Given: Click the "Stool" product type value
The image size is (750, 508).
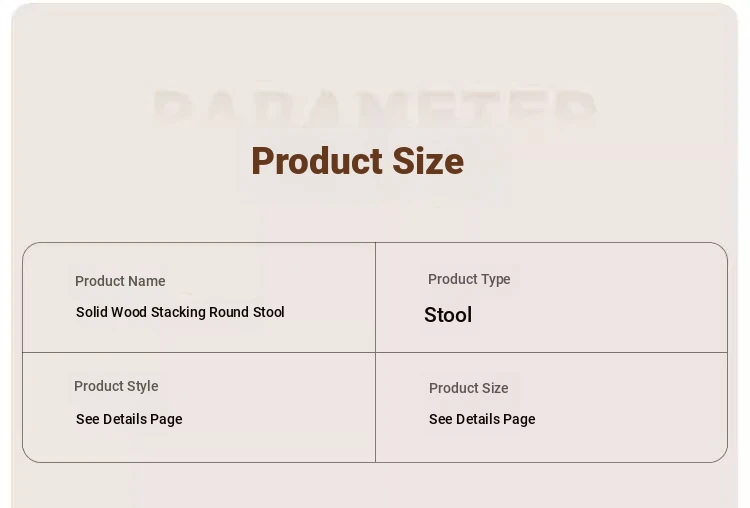Looking at the screenshot, I should click(448, 315).
